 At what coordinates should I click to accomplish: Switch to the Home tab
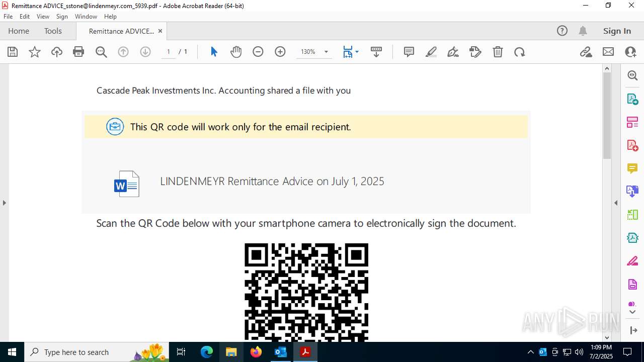point(19,31)
